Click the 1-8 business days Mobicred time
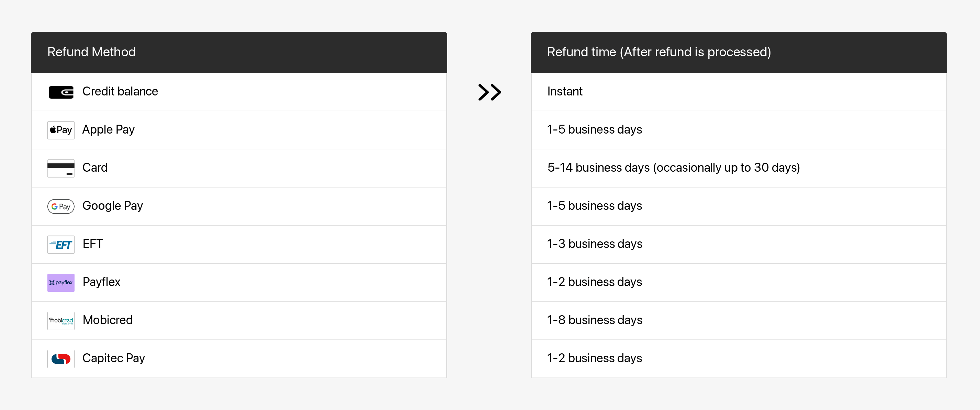Image resolution: width=980 pixels, height=410 pixels. (594, 320)
